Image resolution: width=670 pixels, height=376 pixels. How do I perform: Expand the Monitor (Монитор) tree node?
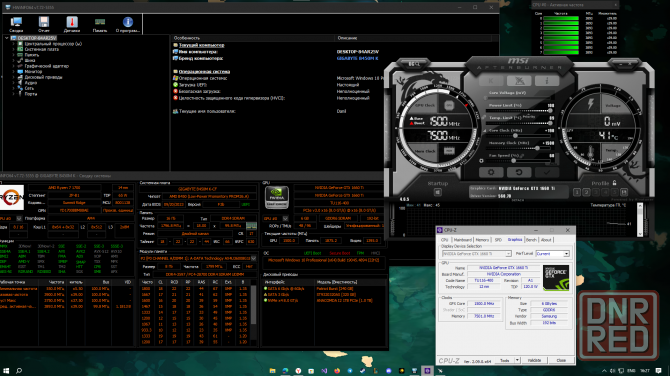(13, 71)
